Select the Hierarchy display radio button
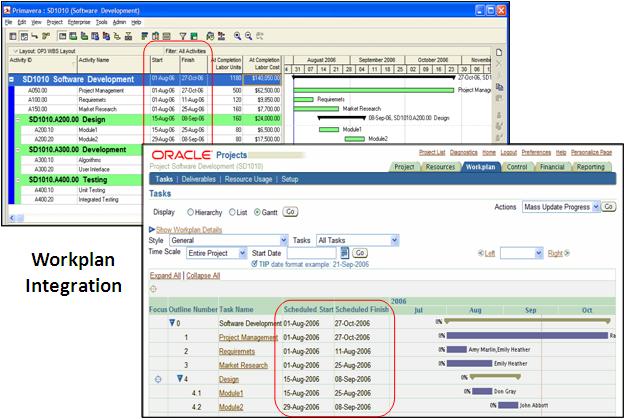The height and width of the screenshot is (420, 626). 190,212
